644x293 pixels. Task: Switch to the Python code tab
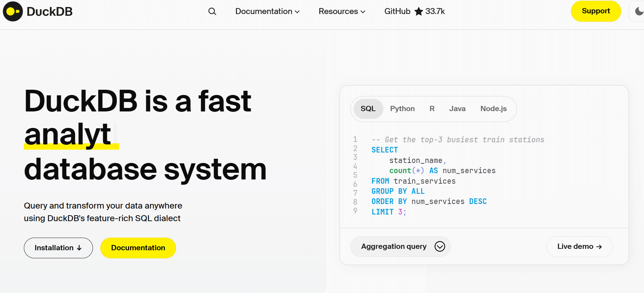402,109
